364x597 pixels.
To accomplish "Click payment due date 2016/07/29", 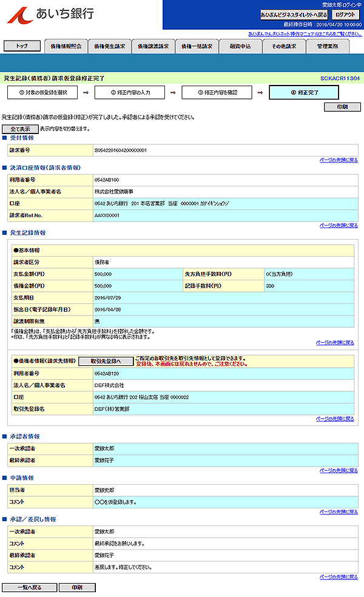I will coord(108,298).
